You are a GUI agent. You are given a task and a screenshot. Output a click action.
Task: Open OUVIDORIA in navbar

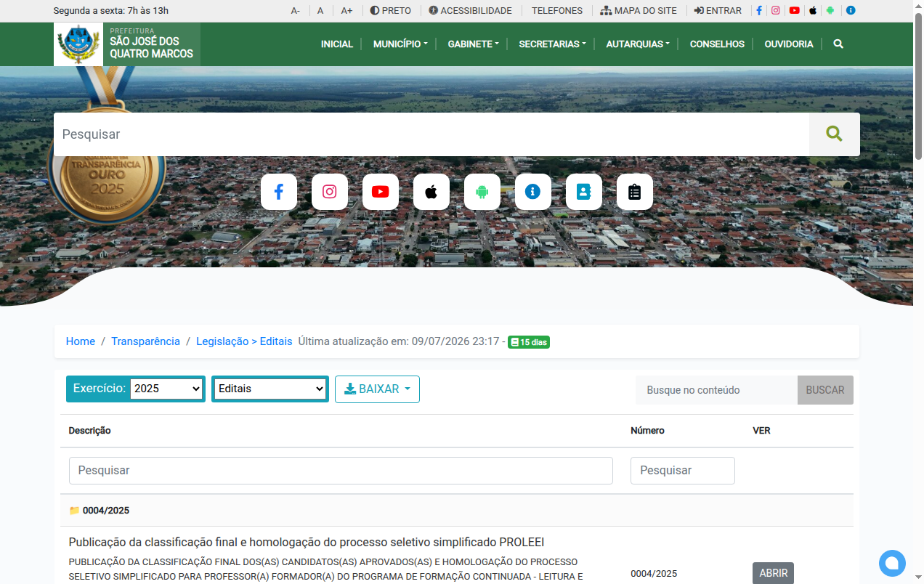coord(789,44)
